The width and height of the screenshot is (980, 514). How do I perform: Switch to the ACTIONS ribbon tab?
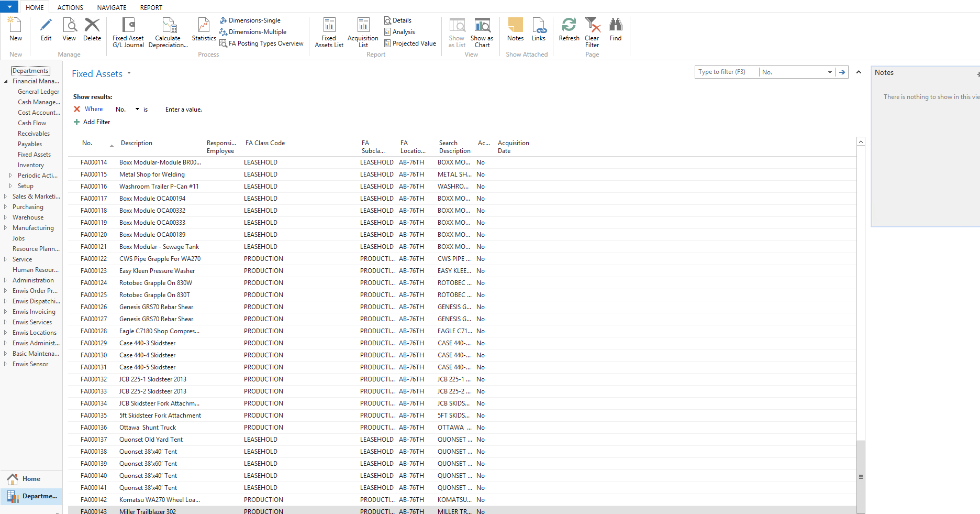pyautogui.click(x=70, y=7)
